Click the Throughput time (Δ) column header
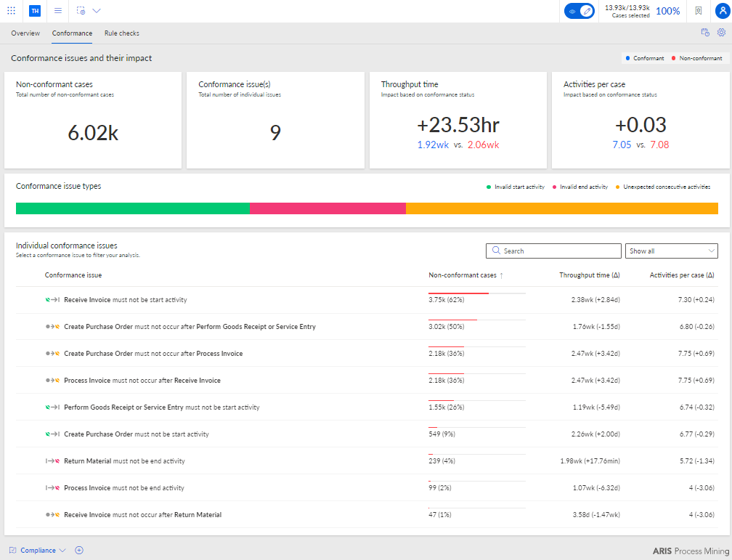732x560 pixels. 590,275
